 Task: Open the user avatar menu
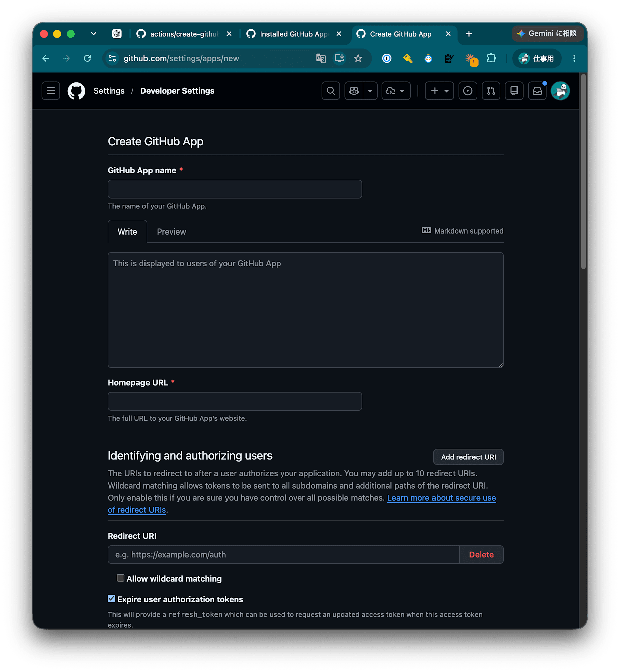click(x=560, y=91)
